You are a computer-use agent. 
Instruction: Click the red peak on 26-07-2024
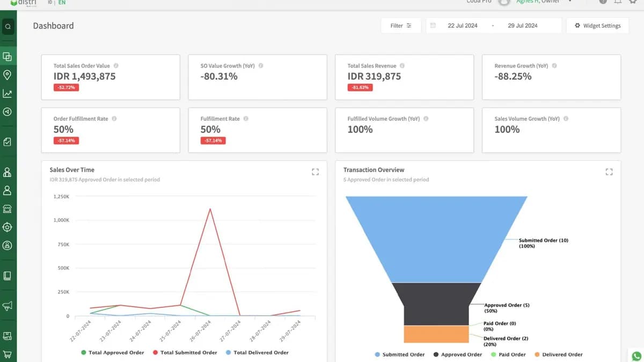click(x=210, y=209)
